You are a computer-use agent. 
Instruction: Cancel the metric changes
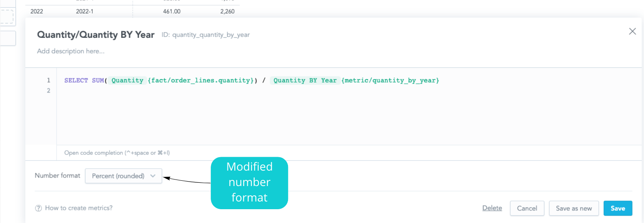pyautogui.click(x=527, y=208)
